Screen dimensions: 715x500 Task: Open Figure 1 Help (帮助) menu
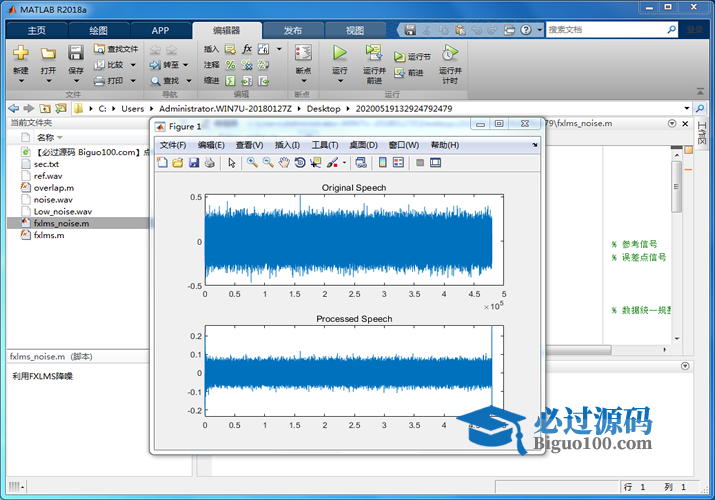point(445,145)
